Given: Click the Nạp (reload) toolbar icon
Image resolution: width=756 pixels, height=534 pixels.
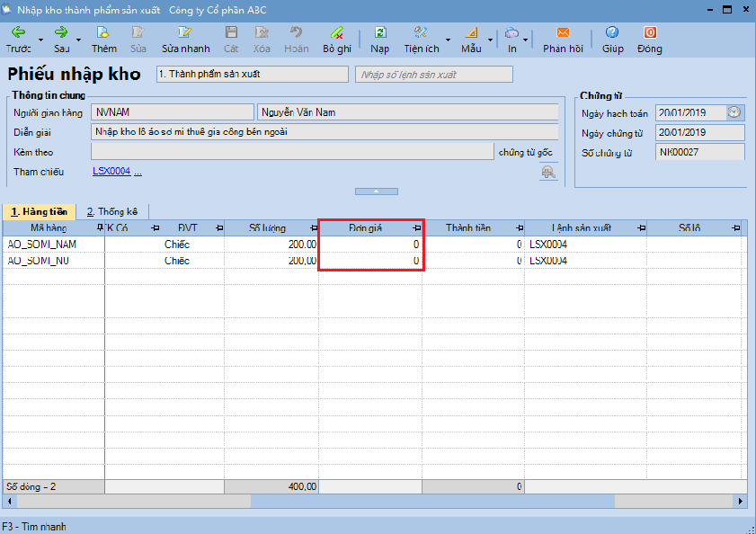Looking at the screenshot, I should 380,33.
